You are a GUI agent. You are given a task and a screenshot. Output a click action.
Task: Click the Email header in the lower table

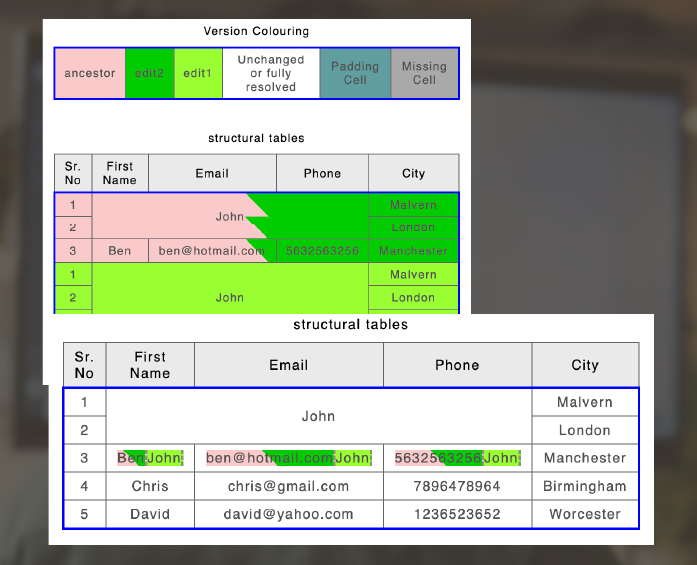tap(288, 365)
